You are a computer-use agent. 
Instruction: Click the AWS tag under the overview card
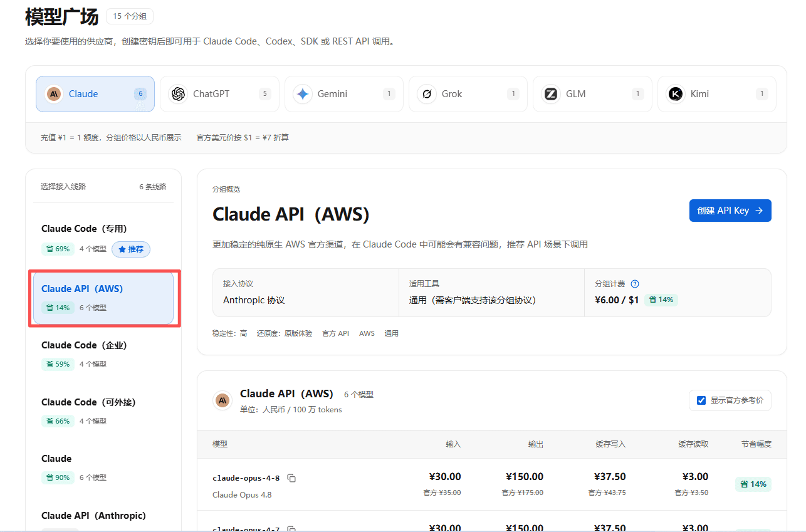pos(367,334)
